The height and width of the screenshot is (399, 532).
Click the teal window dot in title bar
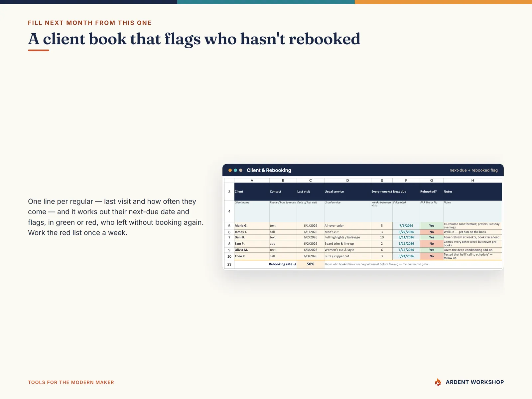point(235,170)
